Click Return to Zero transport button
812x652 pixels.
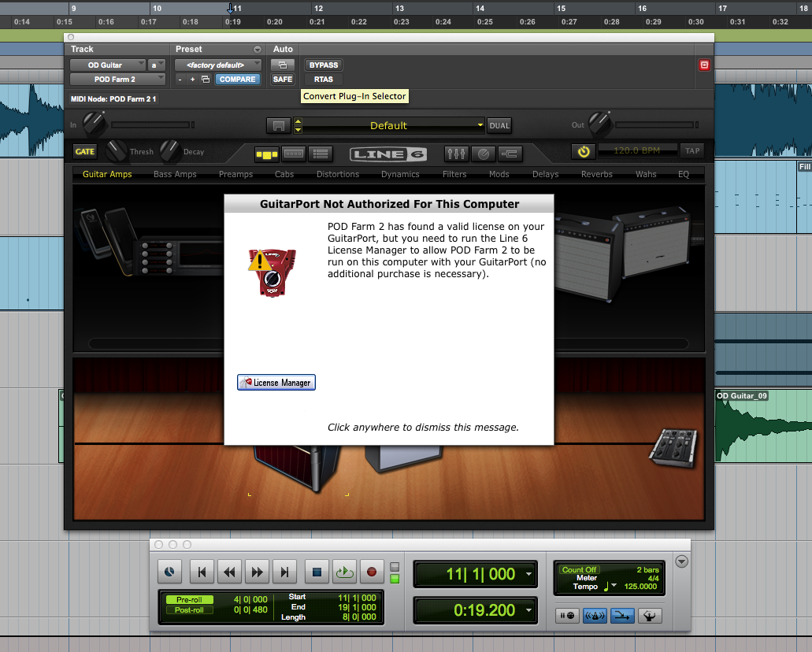point(202,572)
